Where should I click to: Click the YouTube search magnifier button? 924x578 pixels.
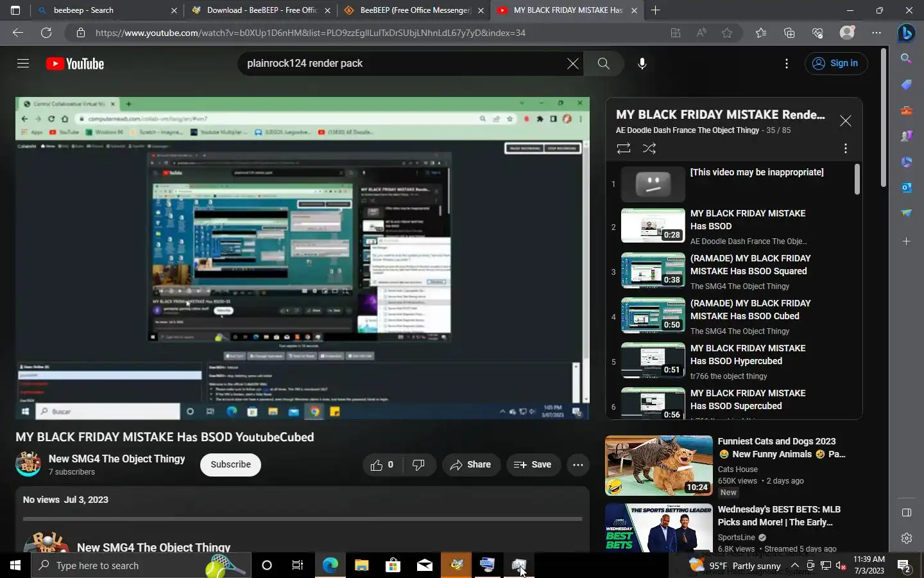point(603,64)
